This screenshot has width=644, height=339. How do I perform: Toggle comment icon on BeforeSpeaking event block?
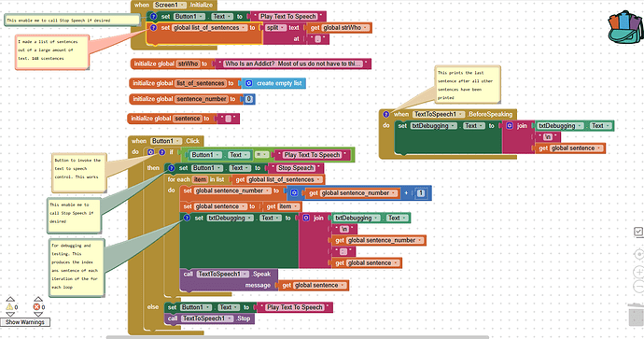coord(385,114)
